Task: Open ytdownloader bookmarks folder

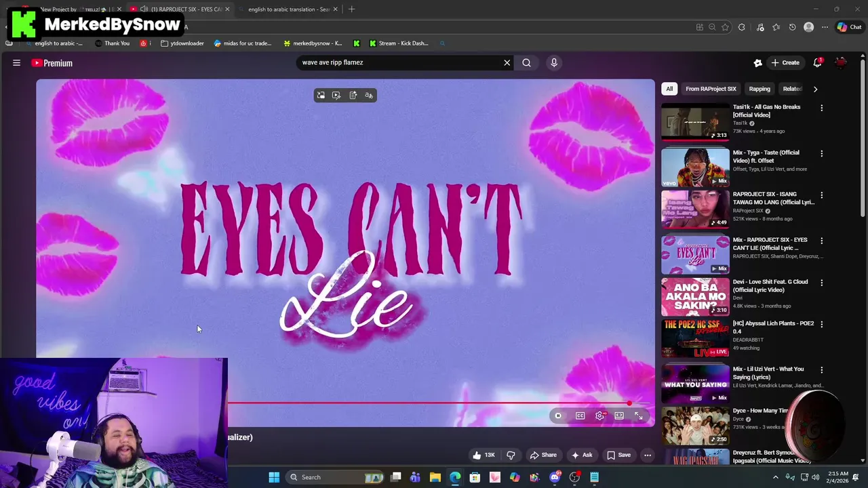Action: point(182,43)
